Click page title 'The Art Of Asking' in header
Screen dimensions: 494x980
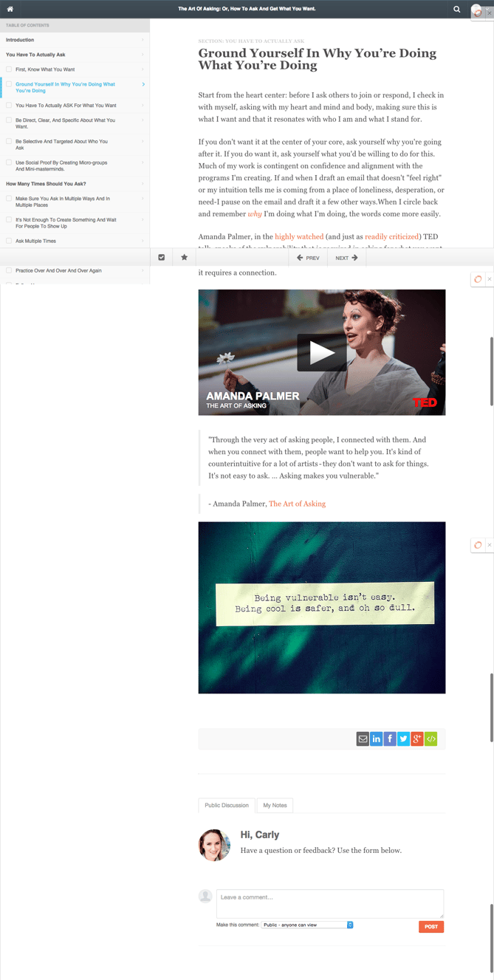click(247, 9)
